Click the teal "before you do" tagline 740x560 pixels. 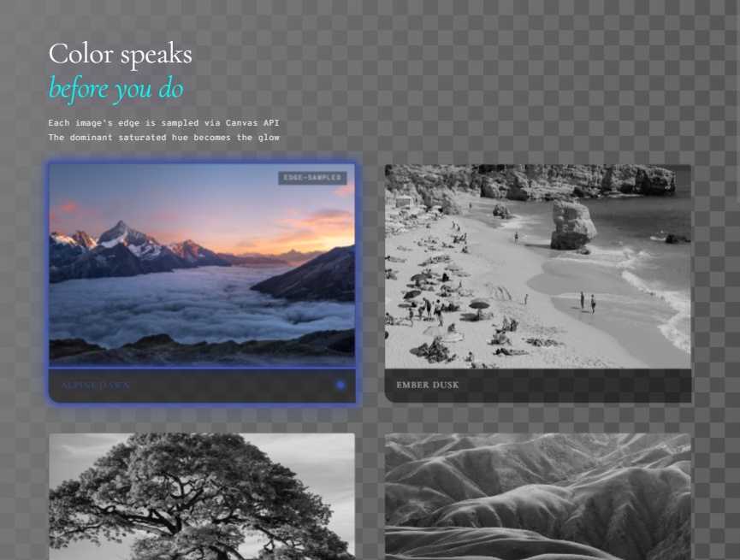tap(116, 89)
